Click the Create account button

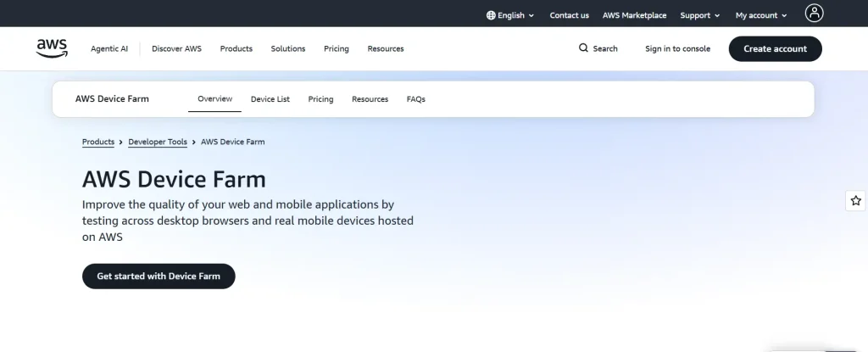coord(775,49)
